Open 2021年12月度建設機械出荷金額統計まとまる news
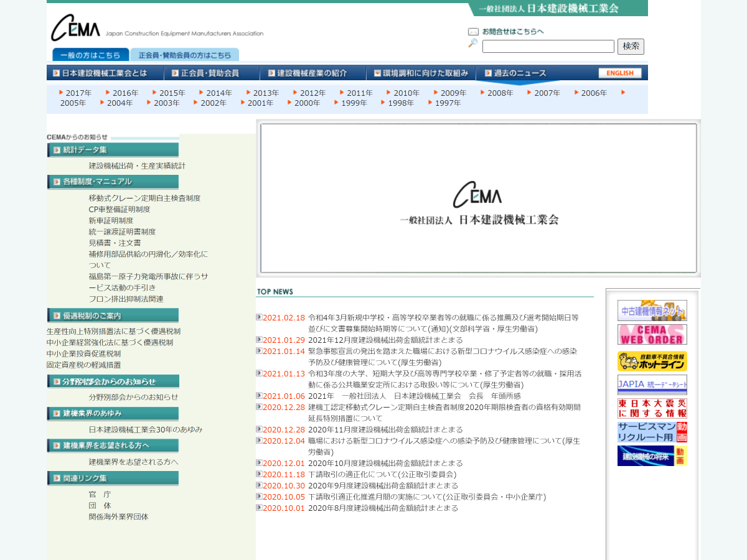Image resolution: width=747 pixels, height=560 pixels. 385,340
